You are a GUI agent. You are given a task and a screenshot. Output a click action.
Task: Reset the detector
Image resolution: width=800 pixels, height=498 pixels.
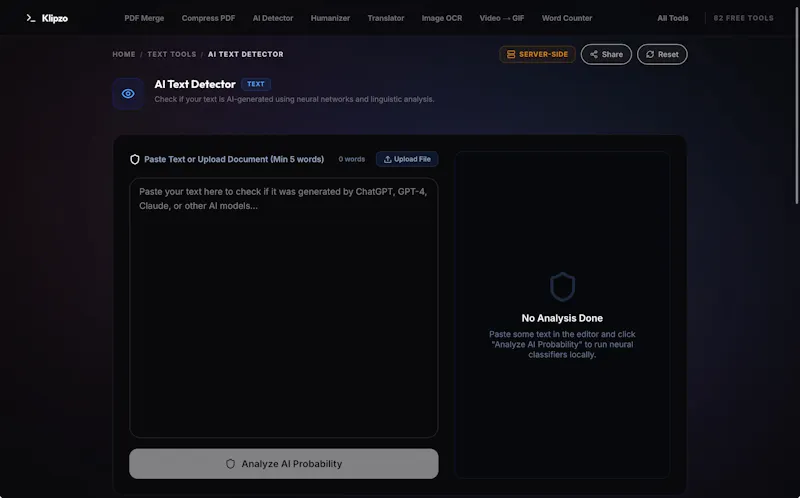tap(662, 54)
